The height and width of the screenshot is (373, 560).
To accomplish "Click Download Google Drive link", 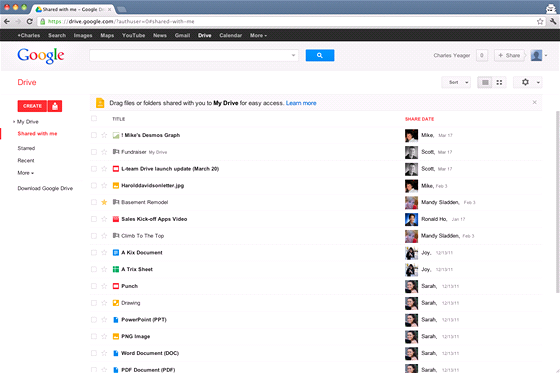I will [45, 188].
